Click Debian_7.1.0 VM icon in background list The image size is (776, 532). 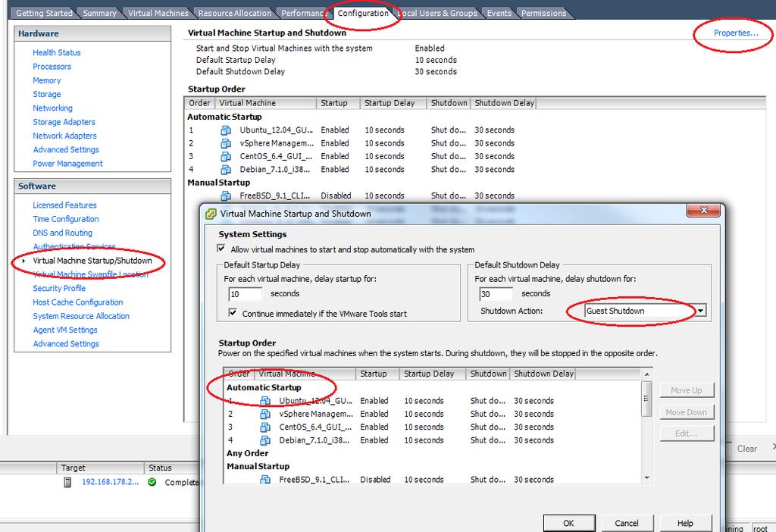226,169
